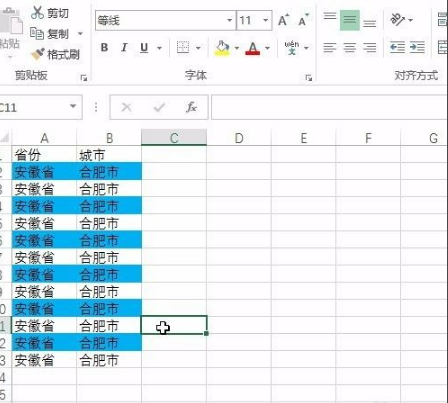448x403 pixels.
Task: Center text horizontally
Action: pos(350,48)
